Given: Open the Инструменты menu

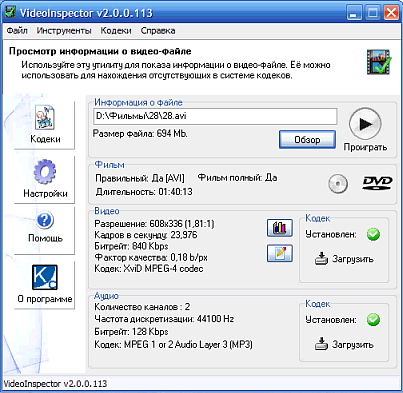Looking at the screenshot, I should [x=64, y=31].
